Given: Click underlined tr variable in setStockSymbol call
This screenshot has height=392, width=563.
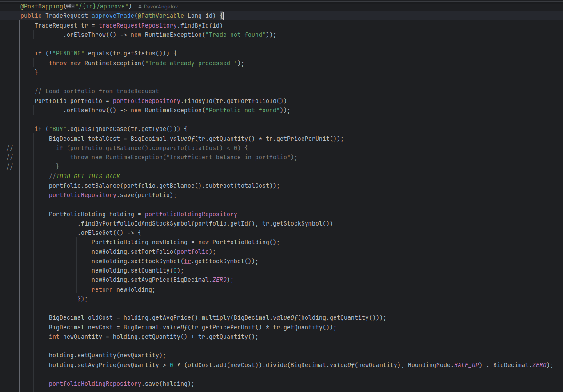Looking at the screenshot, I should click(x=187, y=261).
